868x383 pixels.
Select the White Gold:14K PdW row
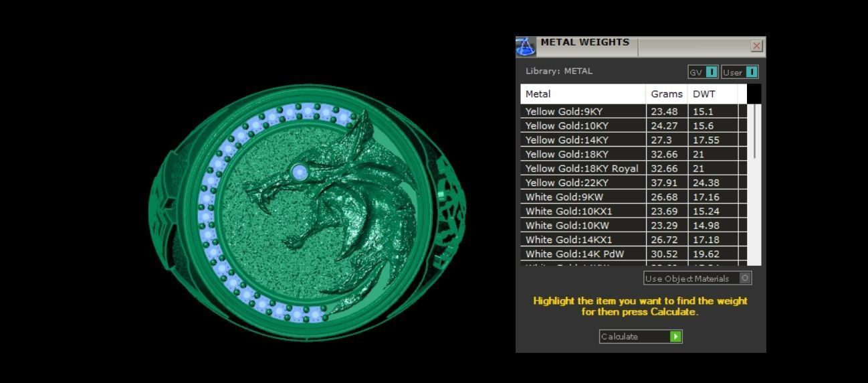[634, 254]
